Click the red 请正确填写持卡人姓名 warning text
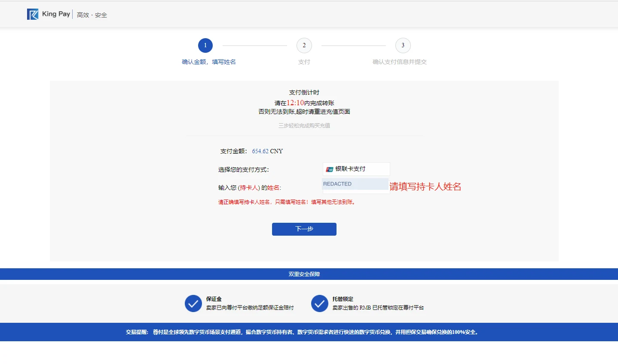The width and height of the screenshot is (618, 364). point(288,202)
